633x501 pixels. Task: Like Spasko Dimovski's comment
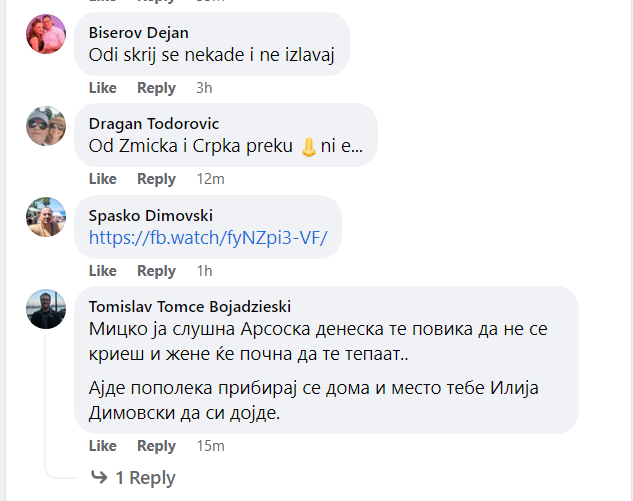pyautogui.click(x=103, y=271)
